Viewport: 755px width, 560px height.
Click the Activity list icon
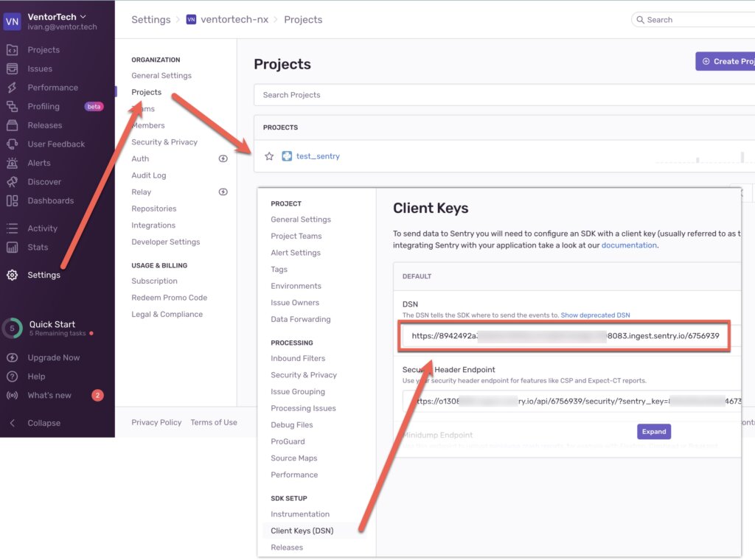[x=12, y=228]
